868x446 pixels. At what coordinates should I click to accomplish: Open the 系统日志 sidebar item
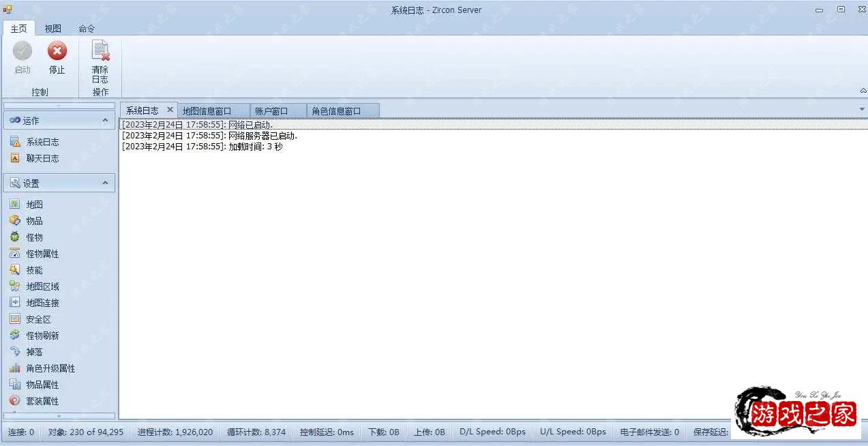[42, 142]
